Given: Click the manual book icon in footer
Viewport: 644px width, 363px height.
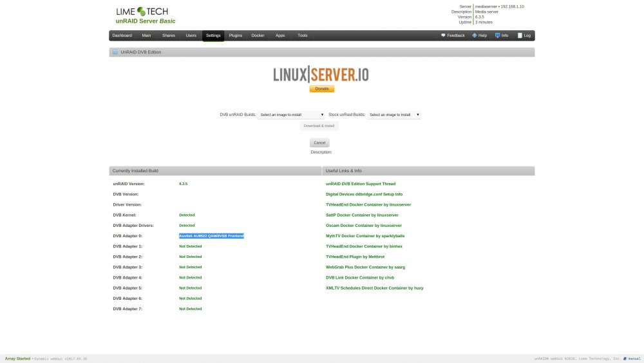Looking at the screenshot, I should (x=625, y=358).
